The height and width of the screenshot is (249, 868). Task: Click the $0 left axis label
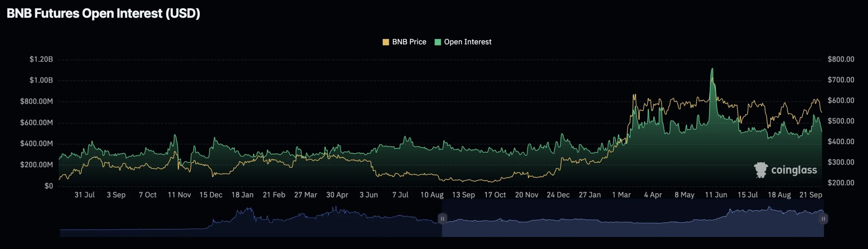(49, 186)
